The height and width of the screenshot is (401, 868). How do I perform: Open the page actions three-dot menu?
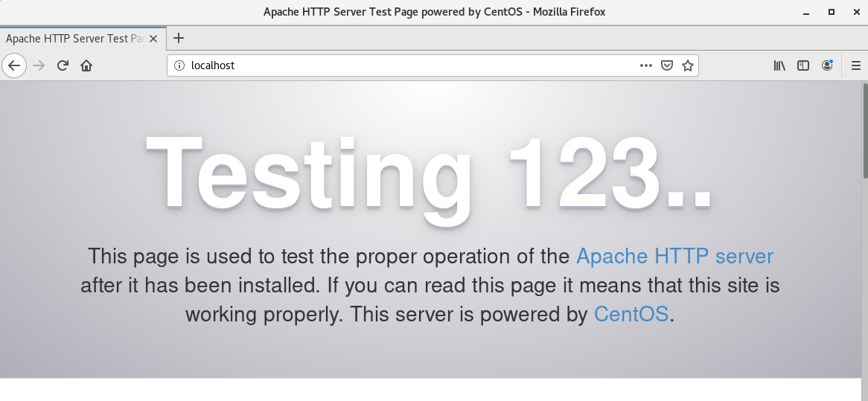tap(645, 65)
